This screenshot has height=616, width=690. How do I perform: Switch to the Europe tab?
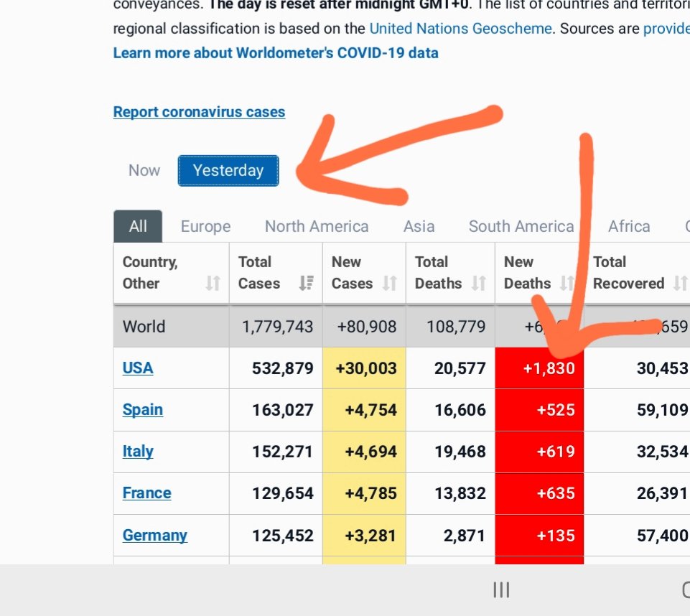[206, 227]
